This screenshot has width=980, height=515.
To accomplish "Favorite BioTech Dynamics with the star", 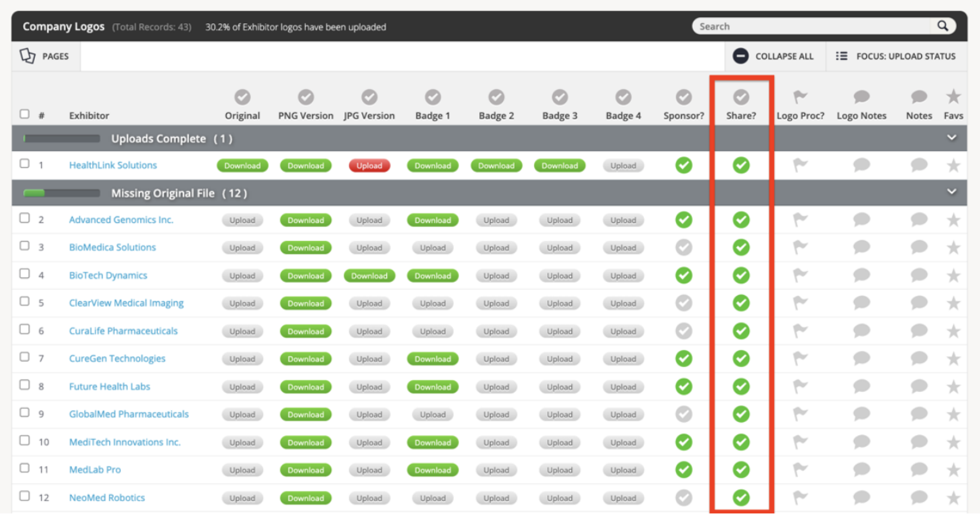I will pyautogui.click(x=953, y=275).
